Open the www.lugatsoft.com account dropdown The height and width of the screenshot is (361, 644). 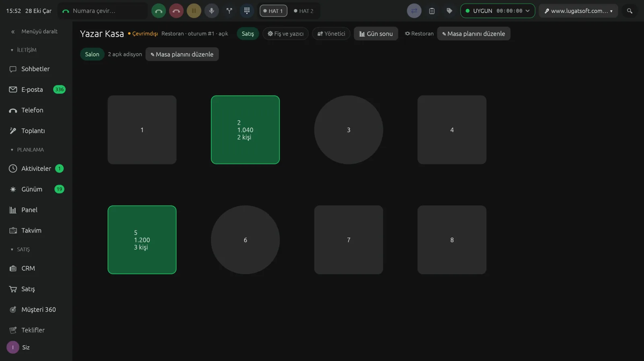pyautogui.click(x=578, y=11)
